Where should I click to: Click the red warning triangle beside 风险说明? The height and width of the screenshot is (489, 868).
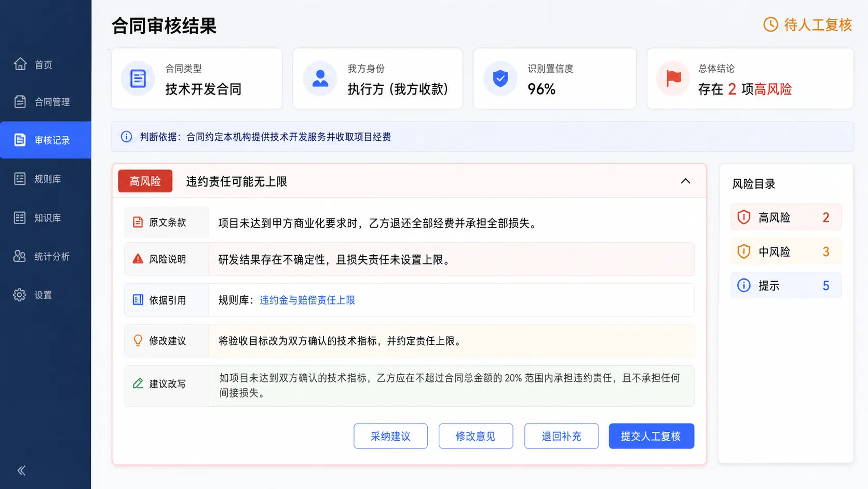[138, 259]
